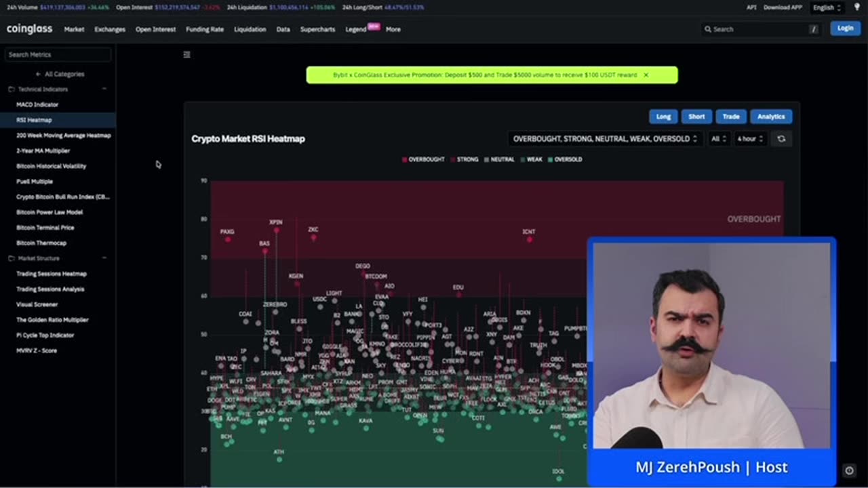Screen dimensions: 868x488
Task: Select Trading Sessions Heatmap
Action: pos(52,274)
